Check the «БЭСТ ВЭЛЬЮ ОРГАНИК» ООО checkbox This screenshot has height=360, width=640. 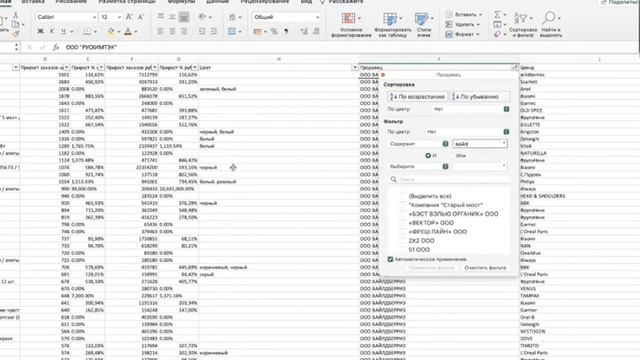pyautogui.click(x=402, y=214)
